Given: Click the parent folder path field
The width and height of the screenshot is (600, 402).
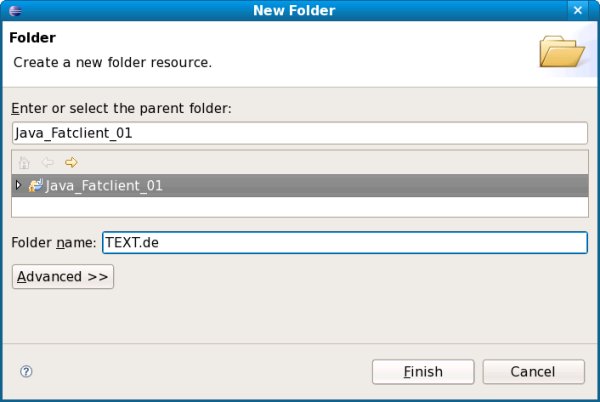Looking at the screenshot, I should pos(299,133).
